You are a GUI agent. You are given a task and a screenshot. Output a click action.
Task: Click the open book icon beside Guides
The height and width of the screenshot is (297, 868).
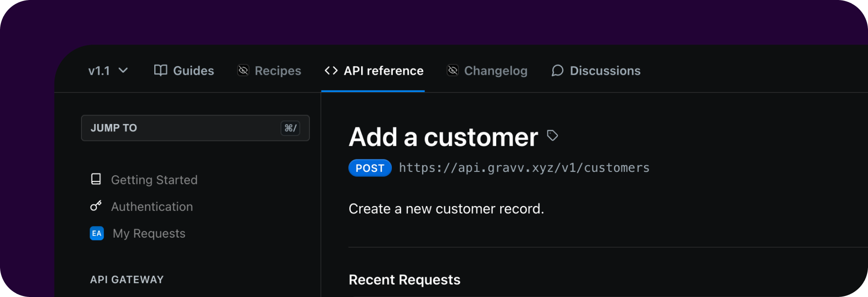click(160, 70)
